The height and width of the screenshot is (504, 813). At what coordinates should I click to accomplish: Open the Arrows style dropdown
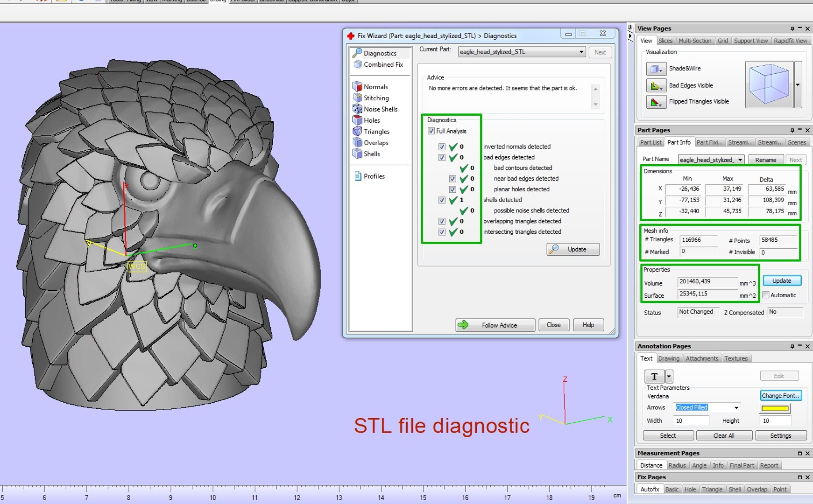[736, 407]
